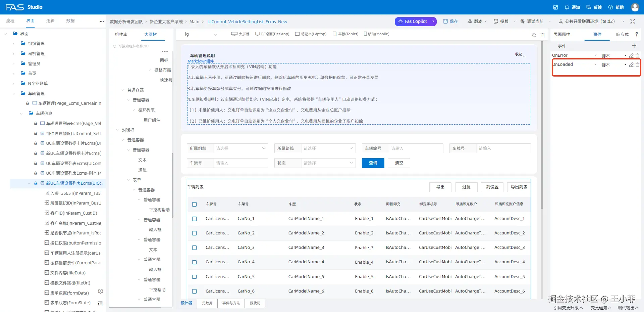Check the CarNo_3 row checkbox
644x312 pixels.
(194, 248)
